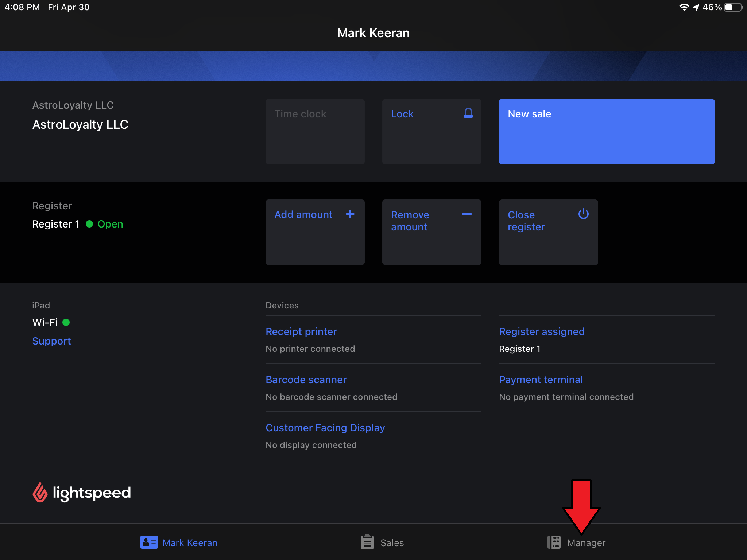
Task: Switch to the Sales tab
Action: coord(392,543)
